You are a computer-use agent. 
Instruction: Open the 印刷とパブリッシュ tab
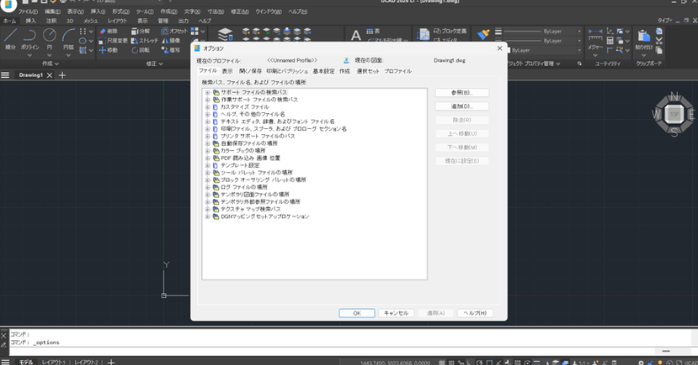287,71
